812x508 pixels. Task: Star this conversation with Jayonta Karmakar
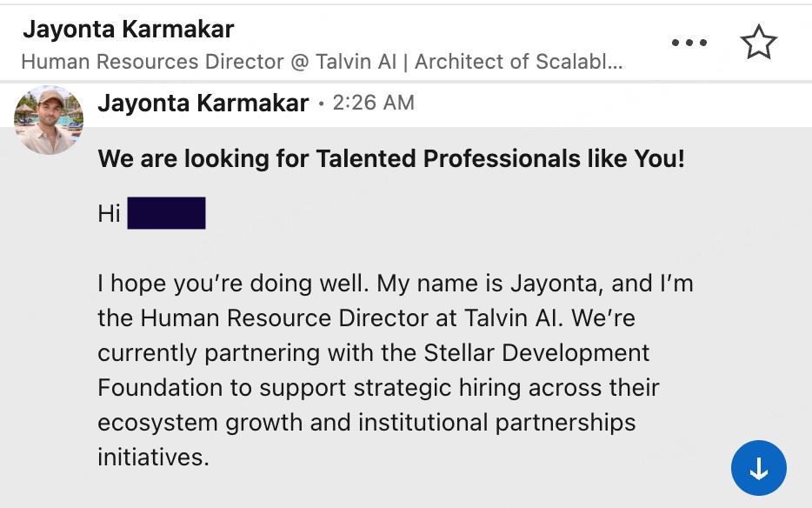759,41
